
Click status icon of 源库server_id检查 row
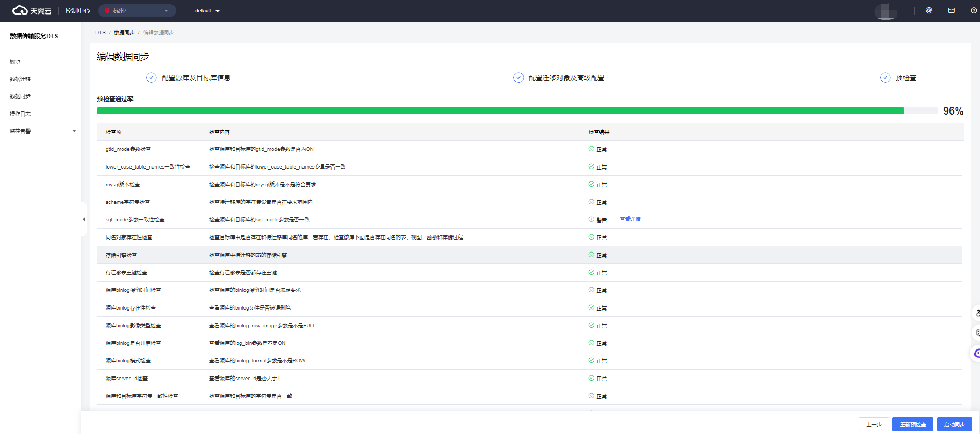592,378
